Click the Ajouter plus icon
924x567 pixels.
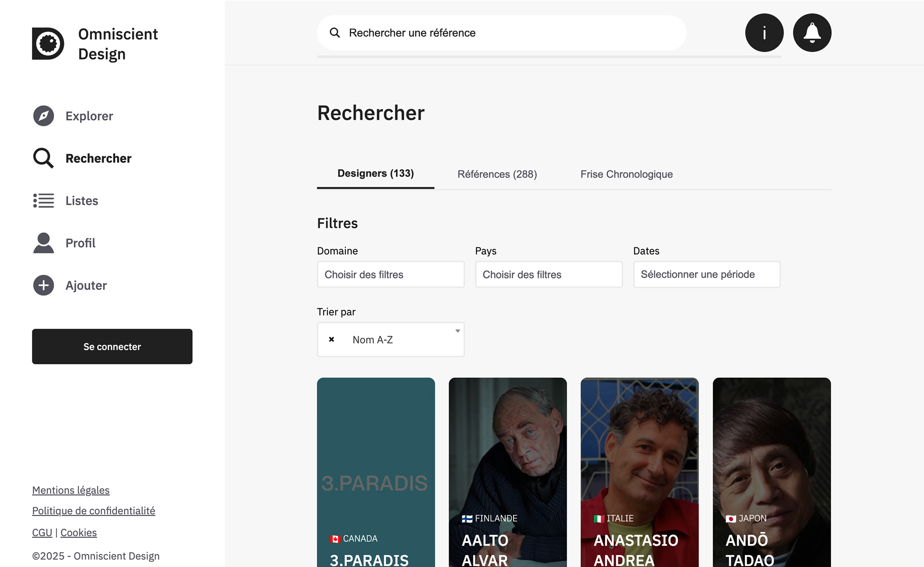pyautogui.click(x=43, y=285)
